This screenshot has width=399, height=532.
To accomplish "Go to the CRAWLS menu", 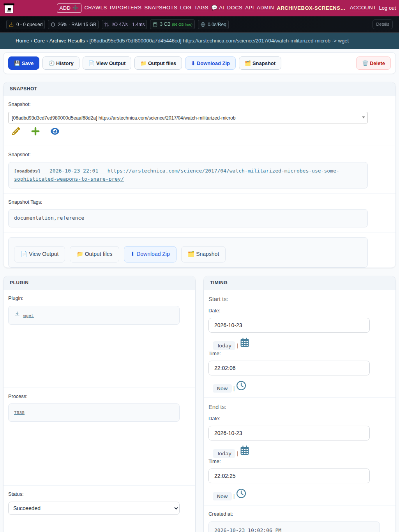I will [x=95, y=8].
